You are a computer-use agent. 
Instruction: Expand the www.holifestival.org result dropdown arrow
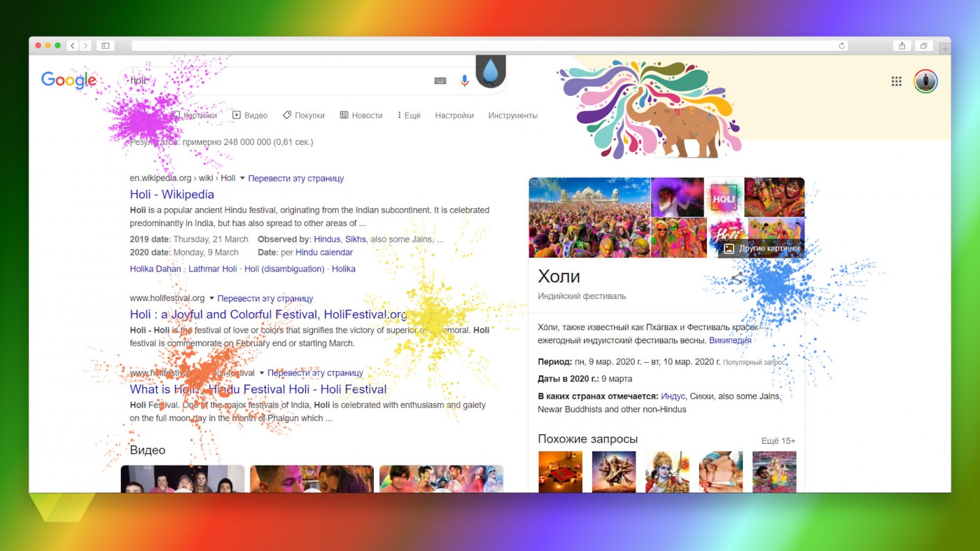coord(212,298)
